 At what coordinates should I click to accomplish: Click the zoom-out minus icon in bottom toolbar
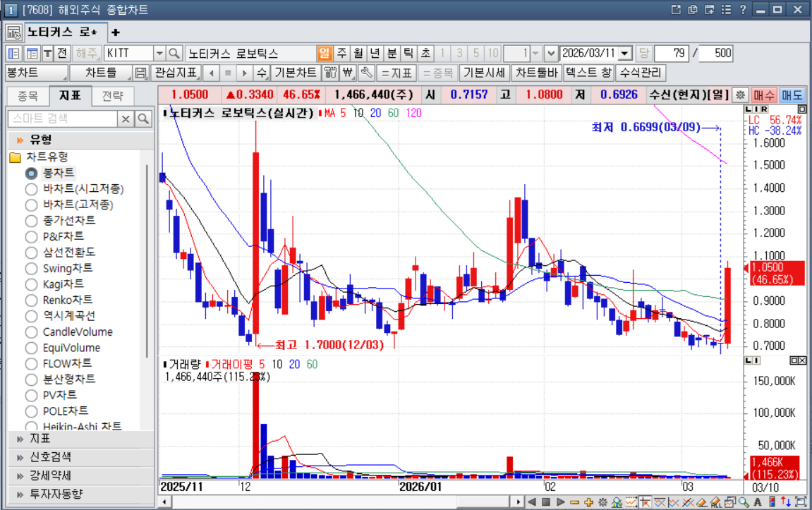click(575, 502)
